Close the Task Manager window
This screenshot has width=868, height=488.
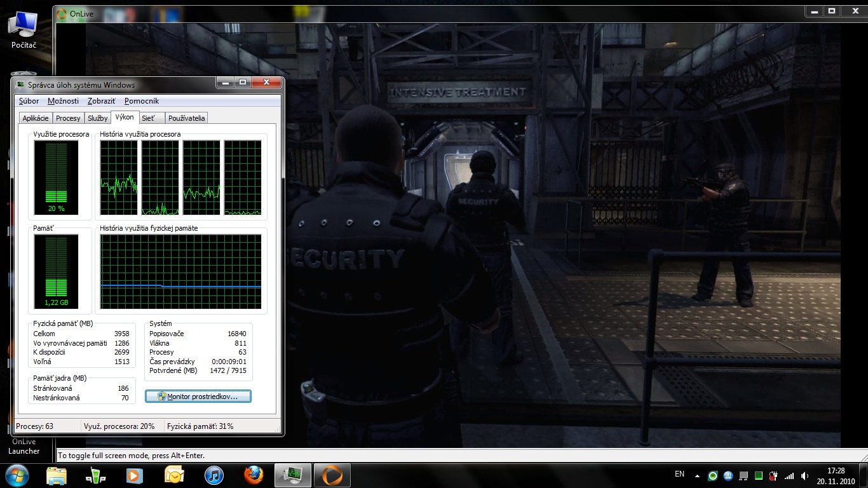[x=266, y=83]
